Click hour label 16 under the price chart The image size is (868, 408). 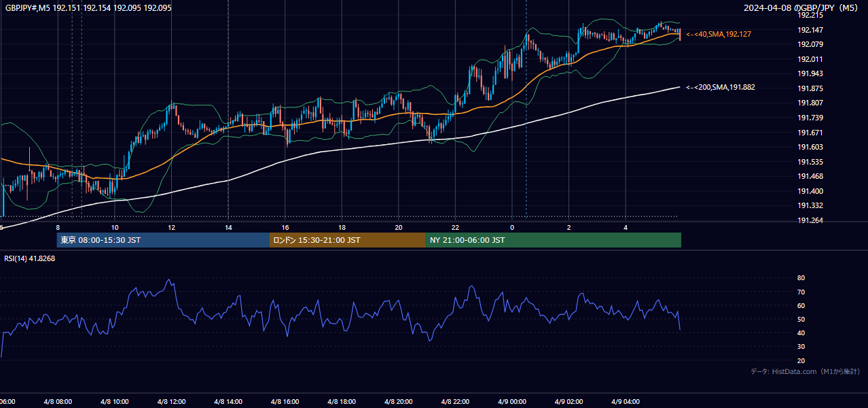(x=285, y=227)
